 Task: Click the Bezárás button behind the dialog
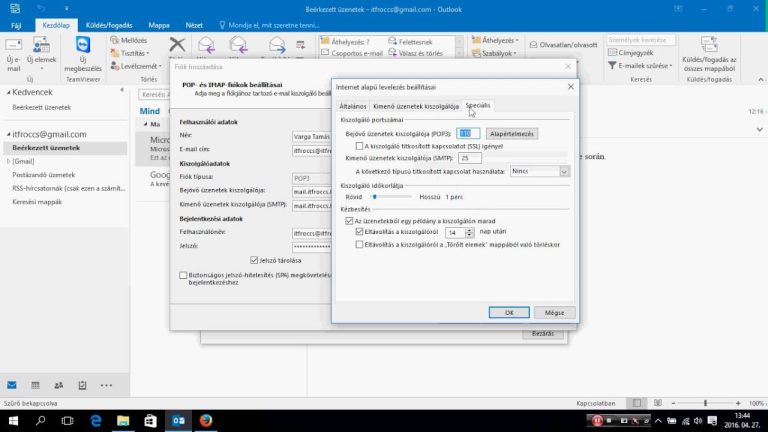pos(543,334)
